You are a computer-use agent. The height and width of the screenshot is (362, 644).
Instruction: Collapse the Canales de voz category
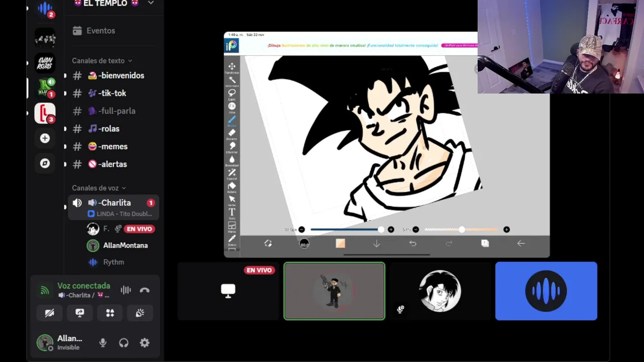pos(99,188)
